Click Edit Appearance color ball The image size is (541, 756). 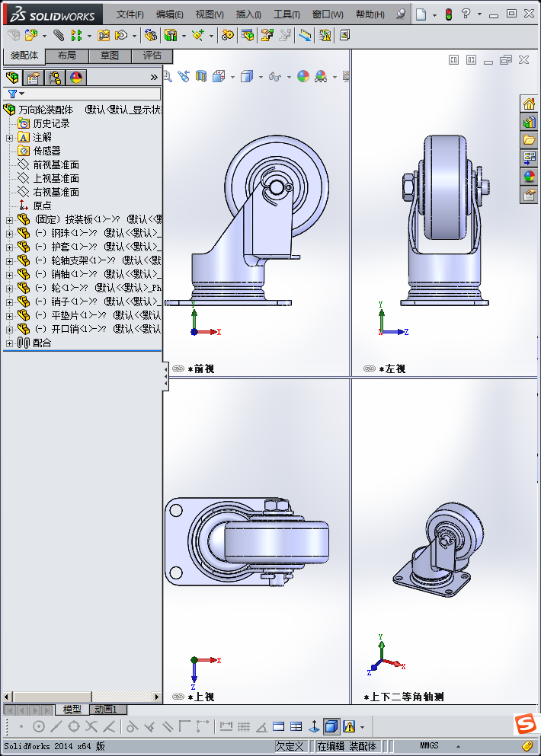[x=303, y=76]
